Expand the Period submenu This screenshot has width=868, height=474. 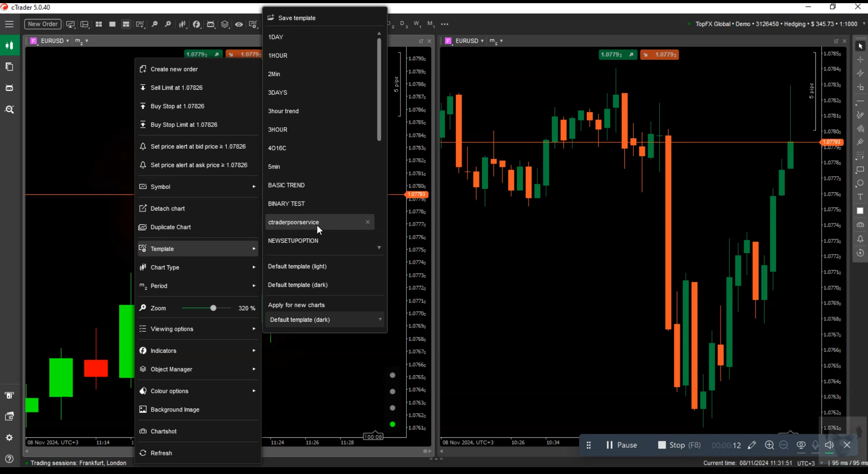[x=198, y=286]
